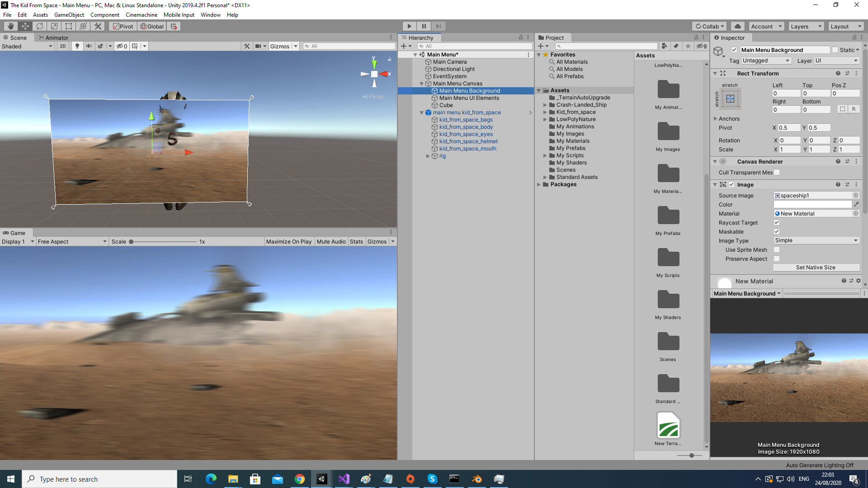The height and width of the screenshot is (488, 868).
Task: Click the cloud services icon
Action: 738,26
